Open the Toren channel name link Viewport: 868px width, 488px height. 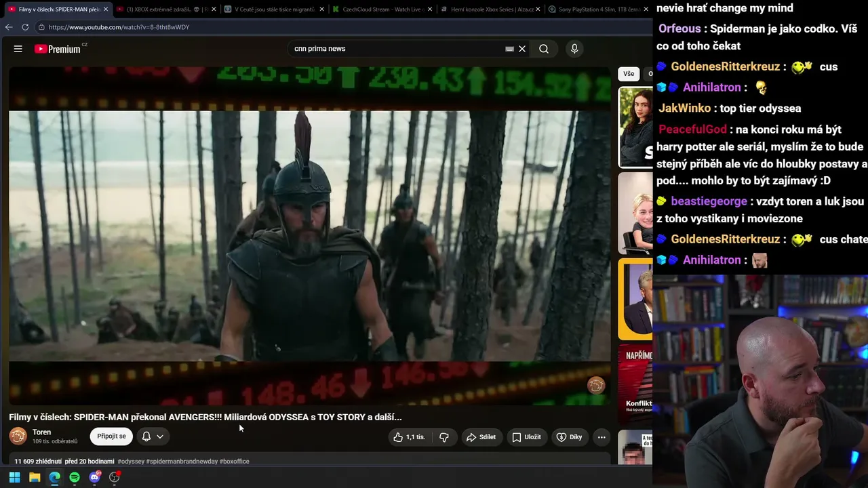tap(41, 432)
